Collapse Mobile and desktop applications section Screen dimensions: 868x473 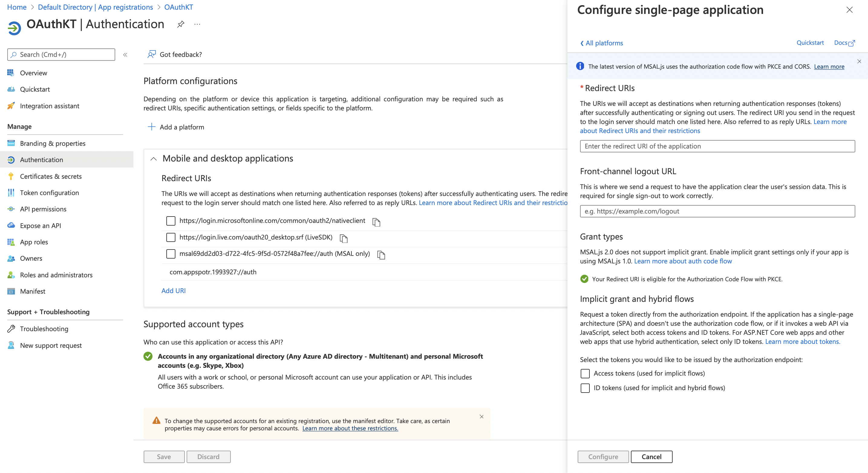click(x=154, y=159)
